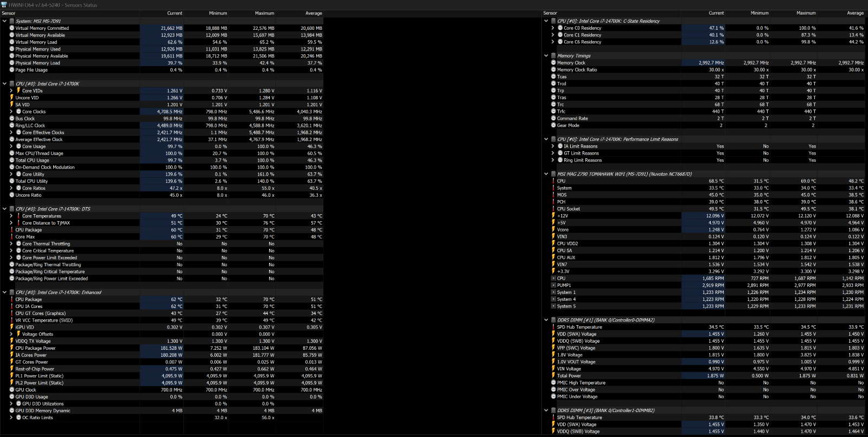
Task: Click the HWiNFO64 title bar app icon
Action: [x=4, y=5]
